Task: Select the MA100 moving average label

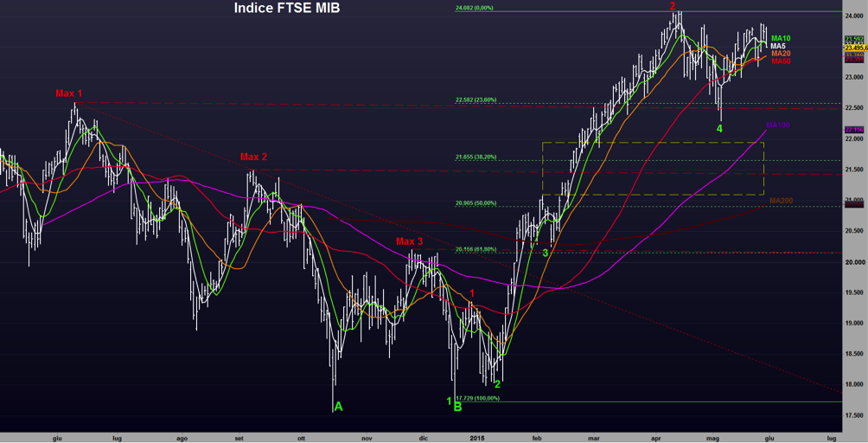Action: tap(778, 125)
